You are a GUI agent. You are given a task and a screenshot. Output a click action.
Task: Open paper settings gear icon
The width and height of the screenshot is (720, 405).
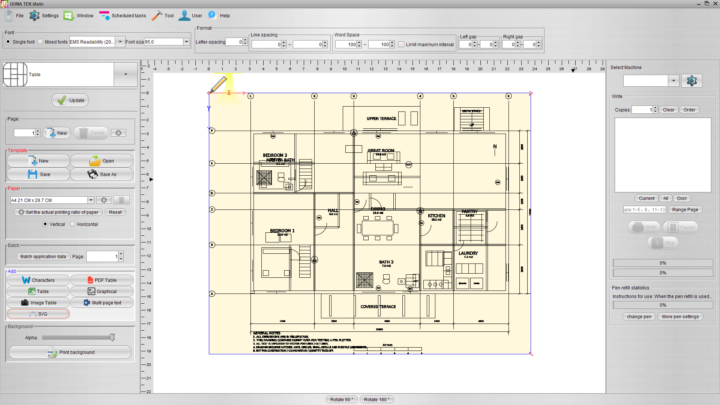[x=104, y=200]
